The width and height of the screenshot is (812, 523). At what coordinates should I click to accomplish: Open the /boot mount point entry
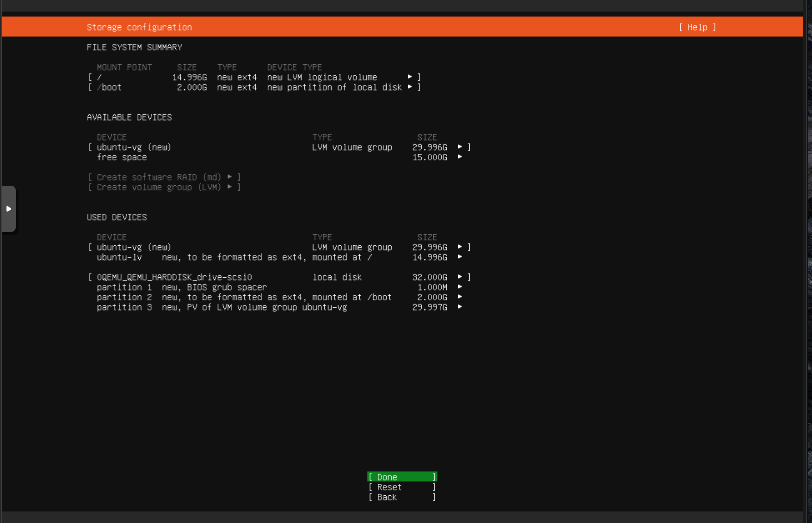(253, 87)
